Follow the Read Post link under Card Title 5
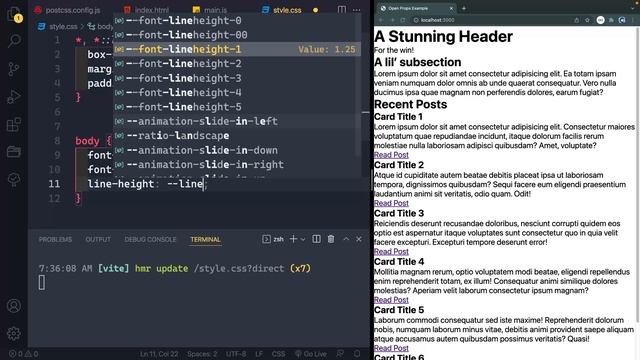 point(391,348)
